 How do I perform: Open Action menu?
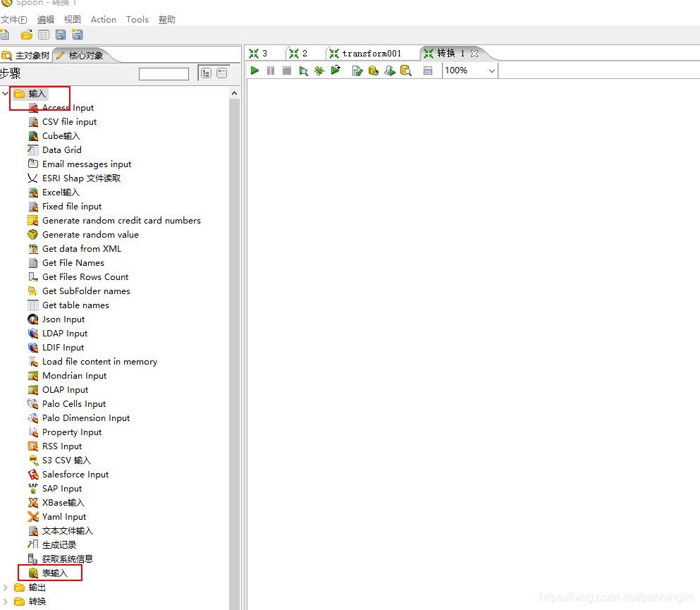pyautogui.click(x=104, y=20)
